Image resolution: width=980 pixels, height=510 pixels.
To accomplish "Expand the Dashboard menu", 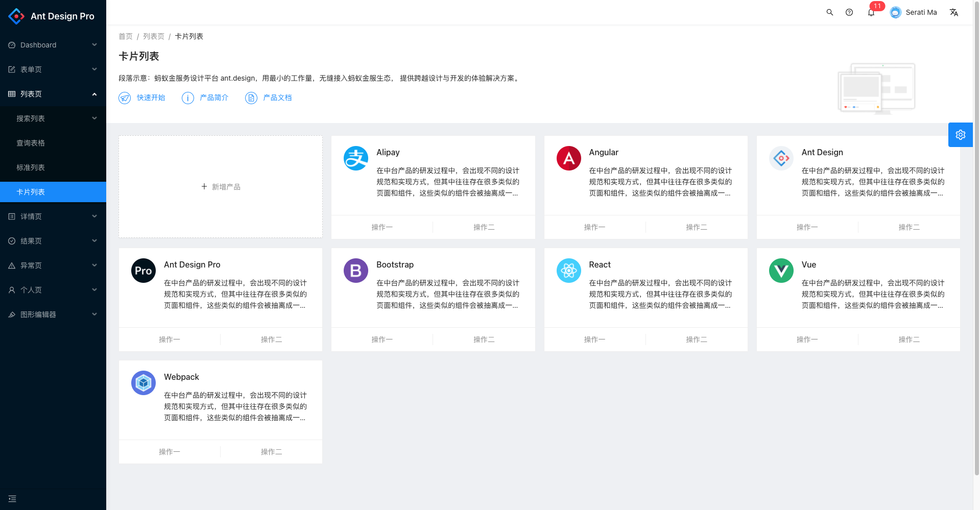I will 53,45.
